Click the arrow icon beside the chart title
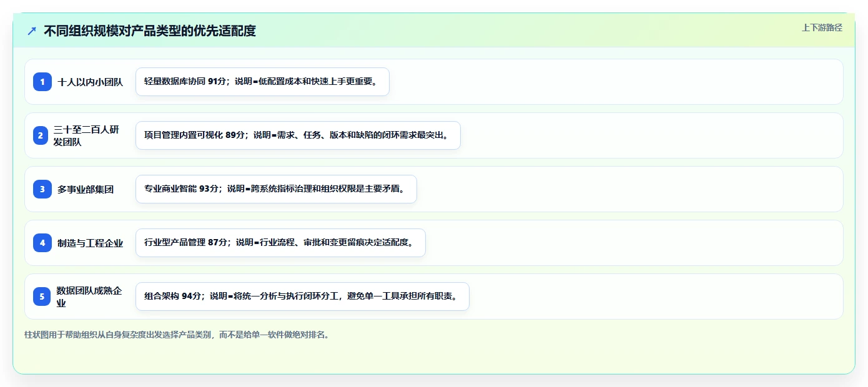Image resolution: width=868 pixels, height=387 pixels. [32, 31]
